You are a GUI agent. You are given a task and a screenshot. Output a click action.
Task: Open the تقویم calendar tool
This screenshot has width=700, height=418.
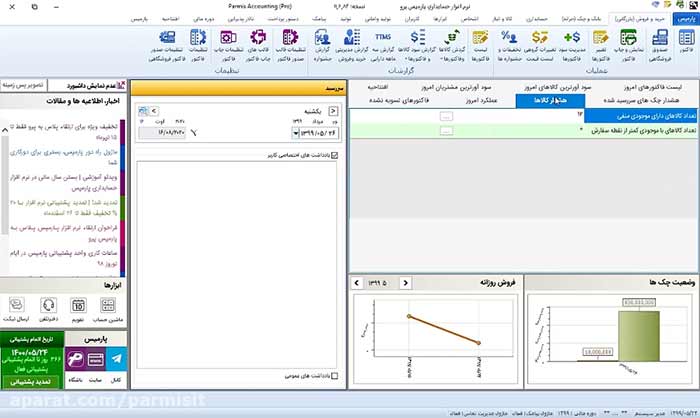tap(77, 307)
